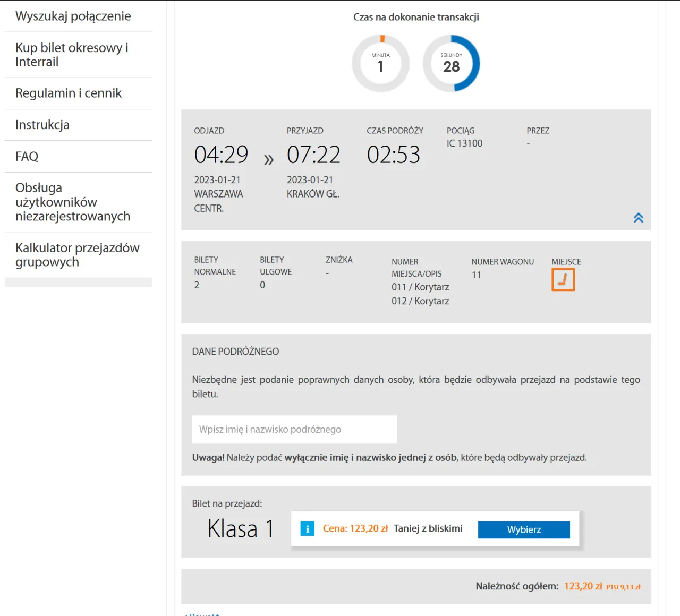
Task: Collapse journey details with the double chevron
Action: click(x=638, y=218)
